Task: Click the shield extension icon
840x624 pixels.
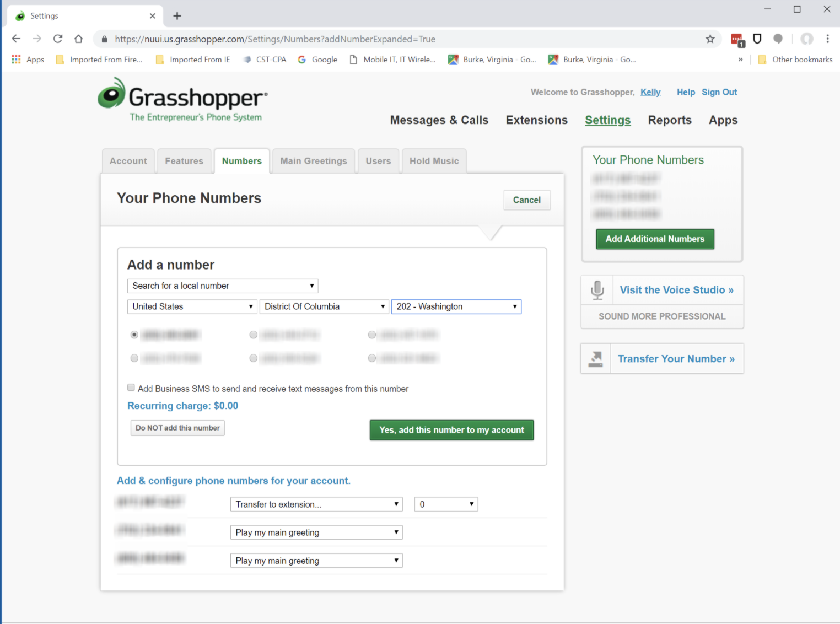Action: (757, 39)
